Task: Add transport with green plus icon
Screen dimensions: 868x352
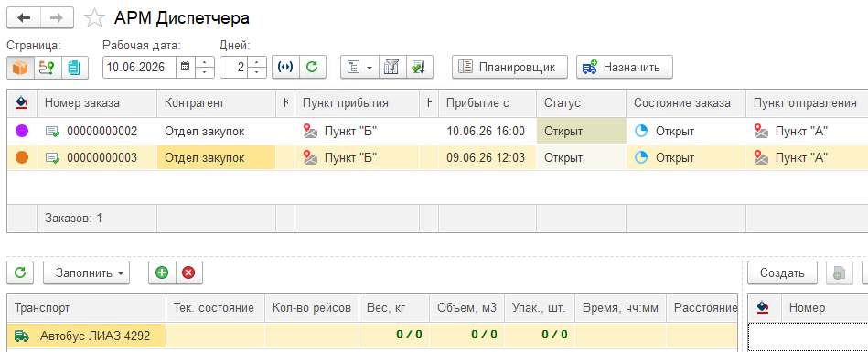Action: pos(162,272)
